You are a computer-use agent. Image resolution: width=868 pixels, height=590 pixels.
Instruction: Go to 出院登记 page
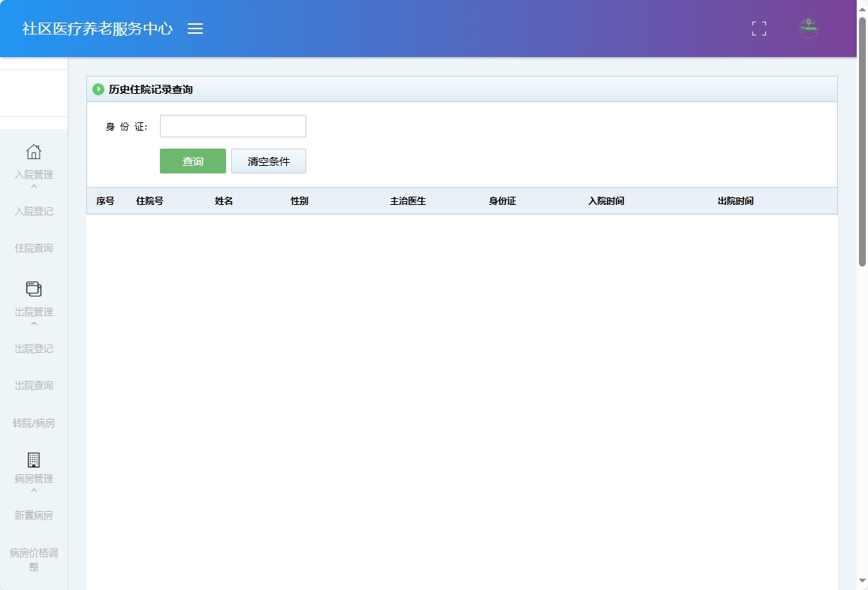34,349
